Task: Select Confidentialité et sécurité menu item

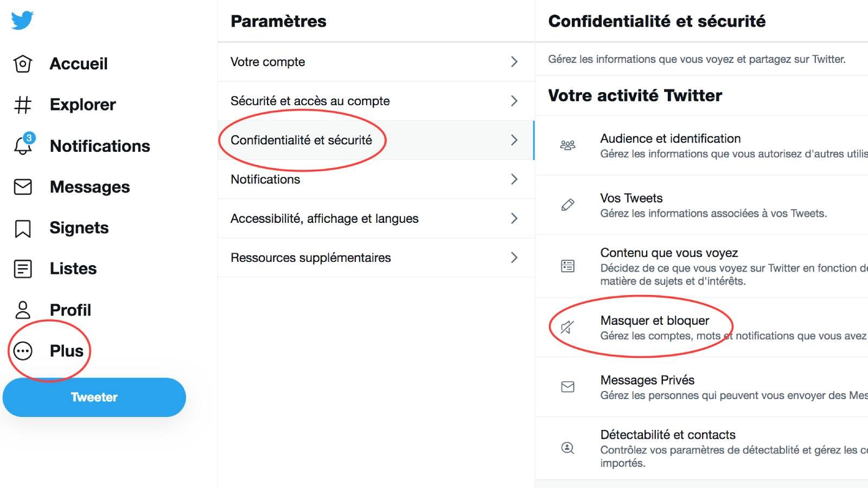Action: click(302, 140)
